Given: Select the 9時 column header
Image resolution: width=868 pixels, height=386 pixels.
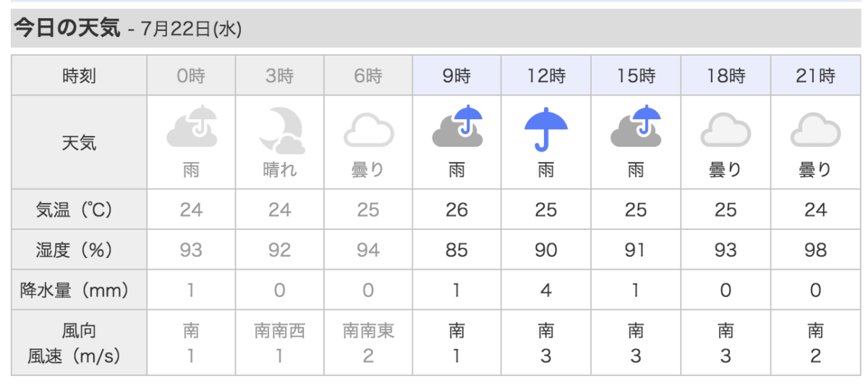Looking at the screenshot, I should tap(457, 75).
